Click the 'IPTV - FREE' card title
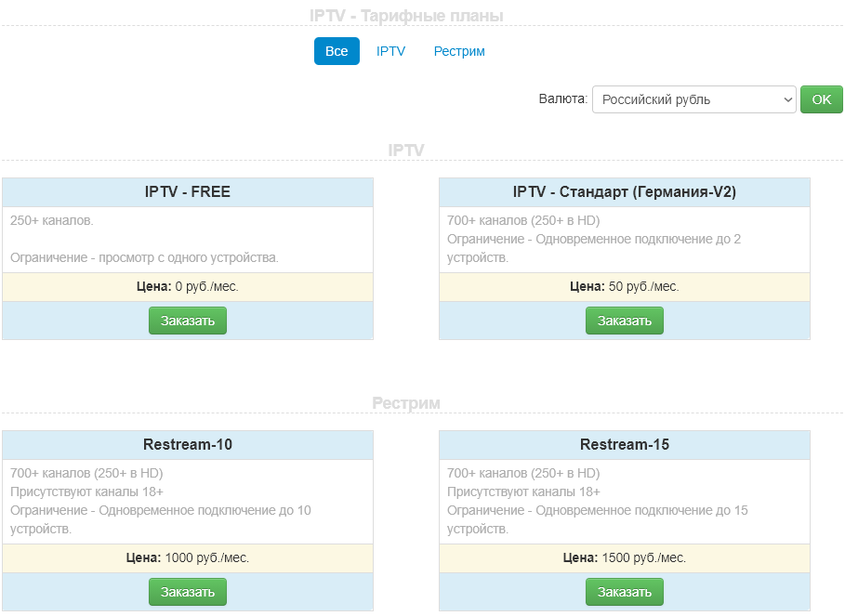Screen dimensions: 845x616 [x=188, y=192]
